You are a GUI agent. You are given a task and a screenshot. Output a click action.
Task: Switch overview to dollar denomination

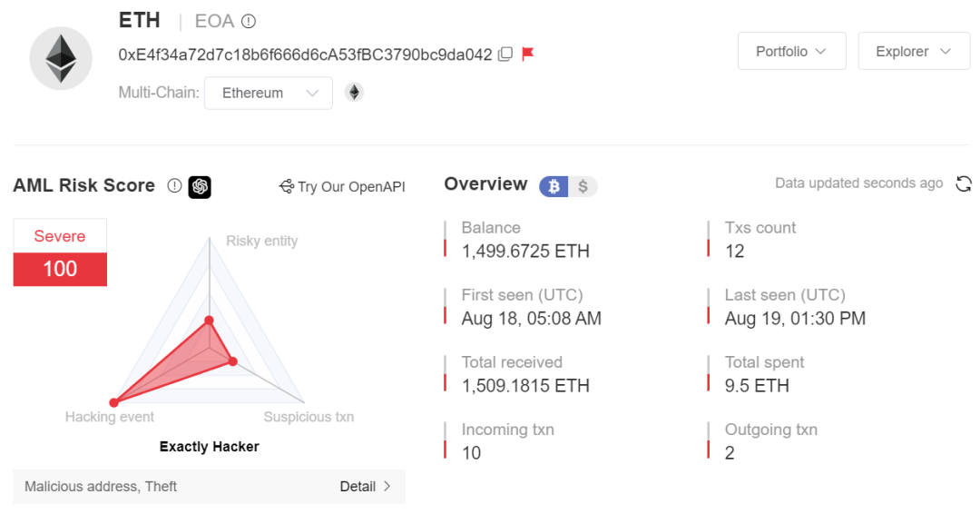pos(583,186)
